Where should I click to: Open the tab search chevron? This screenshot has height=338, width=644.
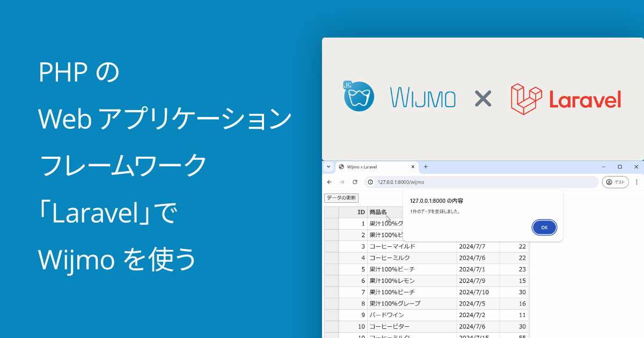click(328, 167)
